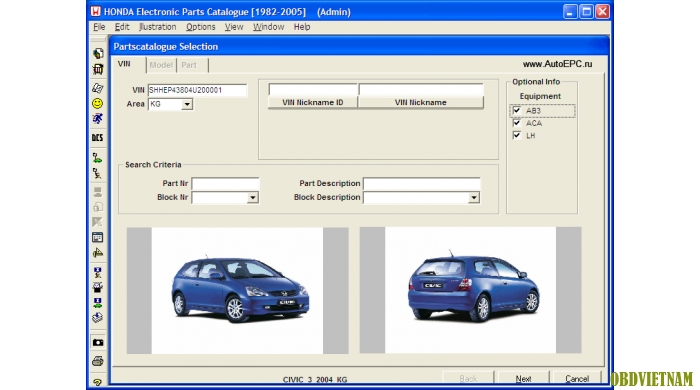Image resolution: width=700 pixels, height=390 pixels.
Task: Open the Help menu
Action: pos(302,27)
